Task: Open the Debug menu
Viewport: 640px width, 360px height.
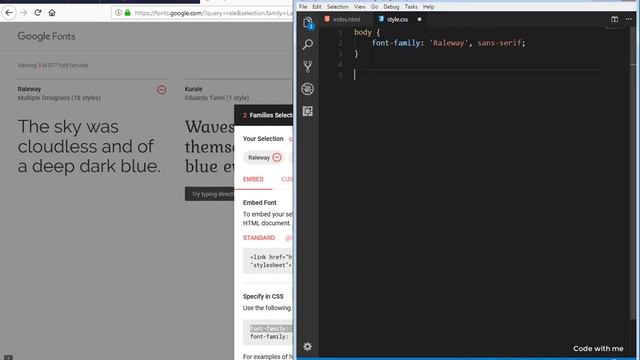Action: coord(391,7)
